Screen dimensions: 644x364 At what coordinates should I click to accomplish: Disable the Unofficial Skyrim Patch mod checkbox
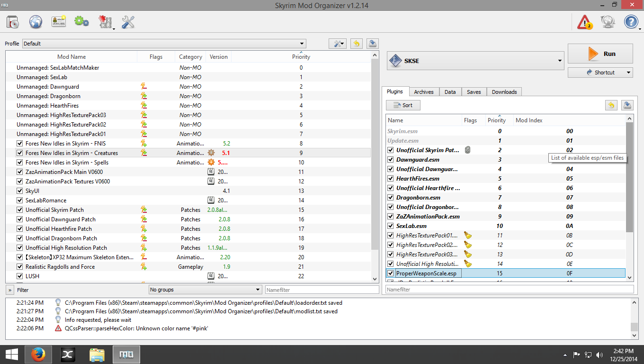point(20,210)
